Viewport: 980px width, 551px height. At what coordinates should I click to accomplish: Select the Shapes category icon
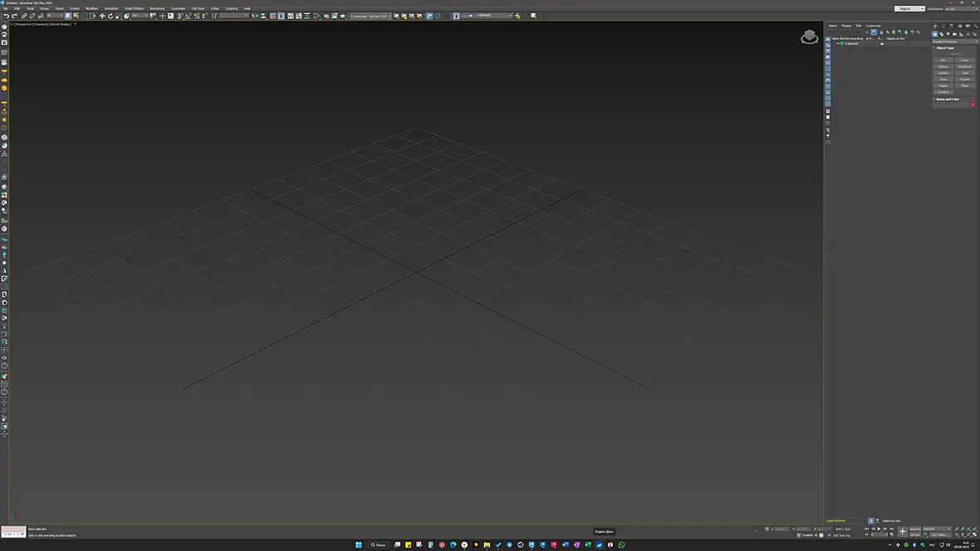(x=942, y=34)
